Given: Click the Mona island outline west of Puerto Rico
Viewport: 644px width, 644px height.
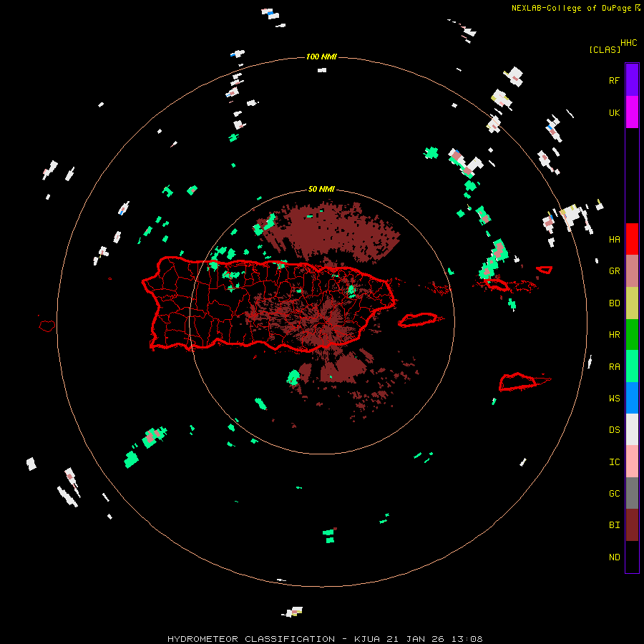Looking at the screenshot, I should [47, 326].
